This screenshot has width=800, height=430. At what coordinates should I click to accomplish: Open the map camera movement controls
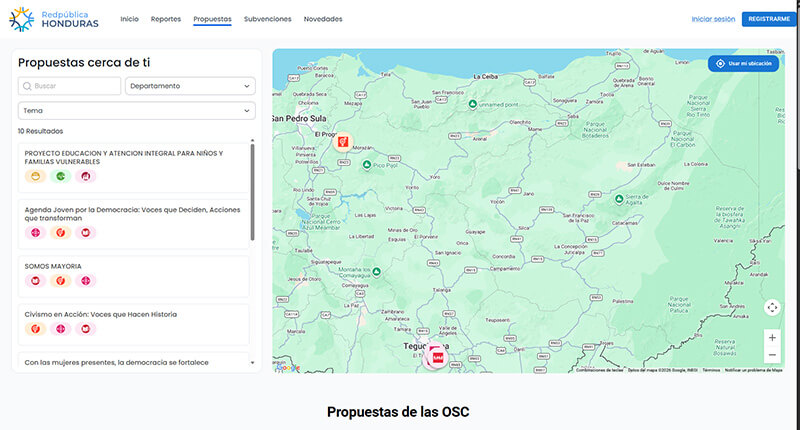772,308
